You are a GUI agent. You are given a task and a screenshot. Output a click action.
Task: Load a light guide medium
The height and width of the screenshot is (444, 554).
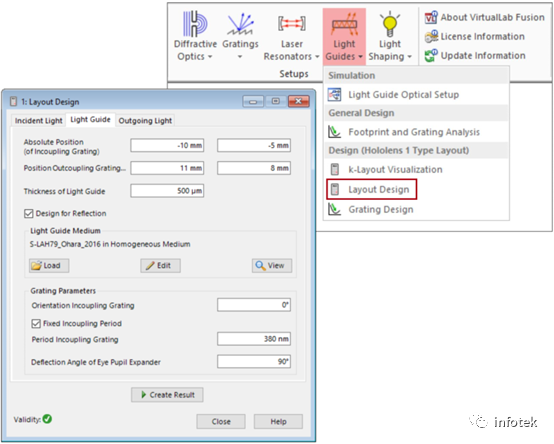pos(49,265)
